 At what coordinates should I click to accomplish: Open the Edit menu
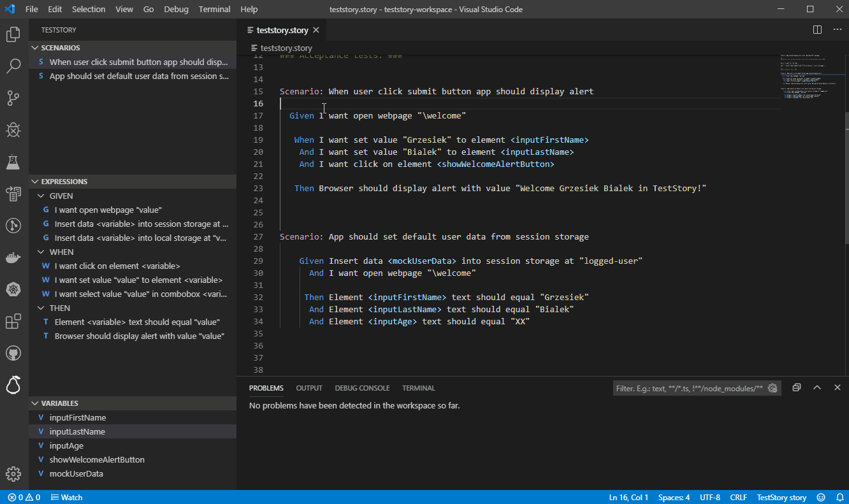click(x=55, y=9)
